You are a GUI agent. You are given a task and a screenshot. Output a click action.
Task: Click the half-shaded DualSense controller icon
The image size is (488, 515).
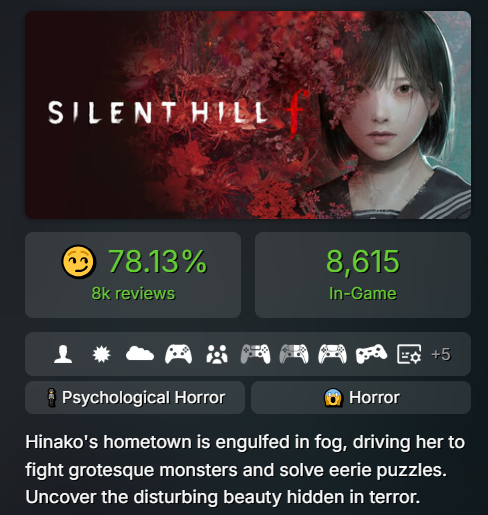point(294,354)
